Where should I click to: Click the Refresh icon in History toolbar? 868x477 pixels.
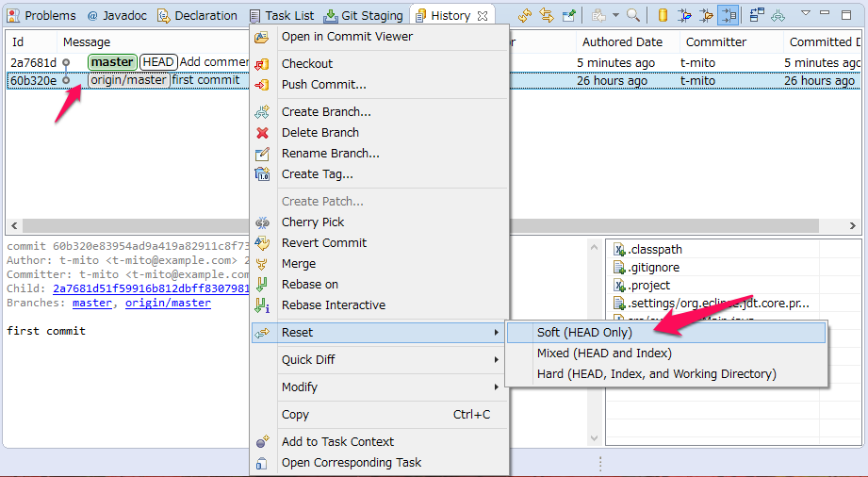(525, 15)
